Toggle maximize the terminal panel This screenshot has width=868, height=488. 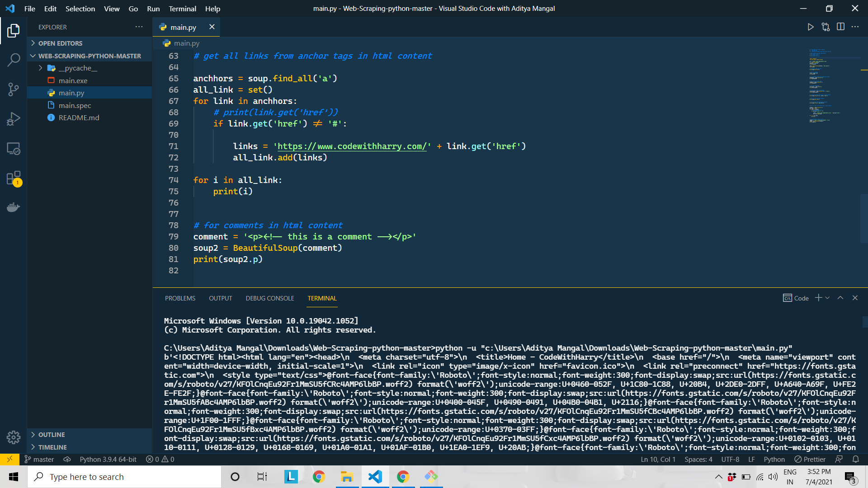[840, 298]
